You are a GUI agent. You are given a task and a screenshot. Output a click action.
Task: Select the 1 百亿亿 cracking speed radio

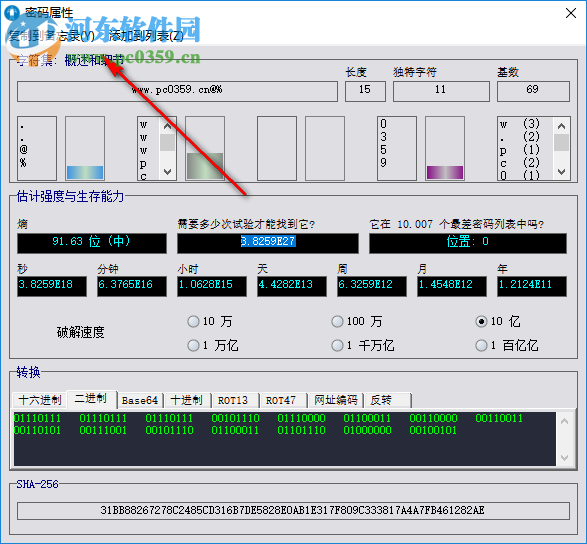(x=507, y=345)
